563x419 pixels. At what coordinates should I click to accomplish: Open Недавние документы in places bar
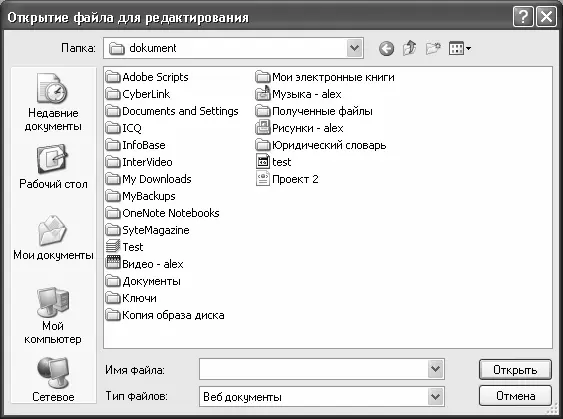point(53,103)
